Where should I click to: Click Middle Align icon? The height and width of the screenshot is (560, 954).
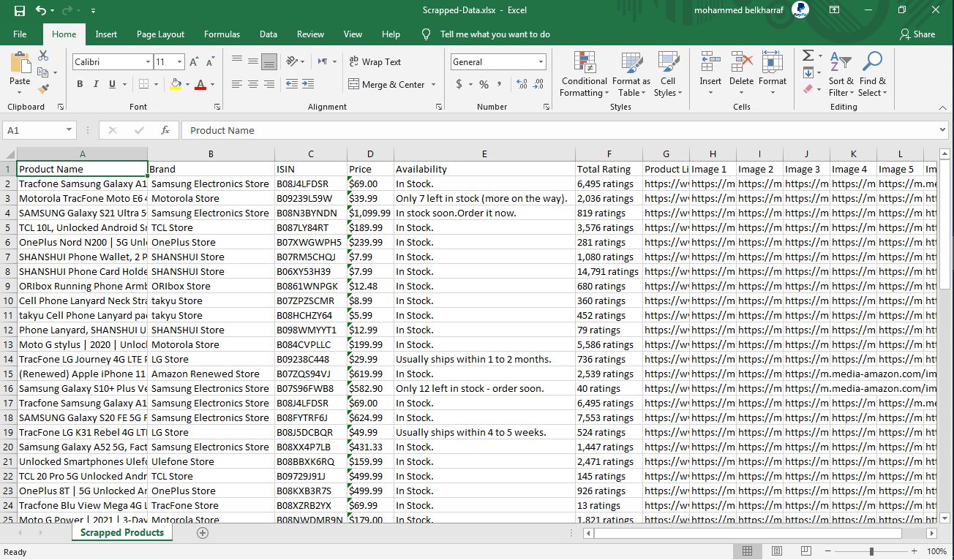252,61
